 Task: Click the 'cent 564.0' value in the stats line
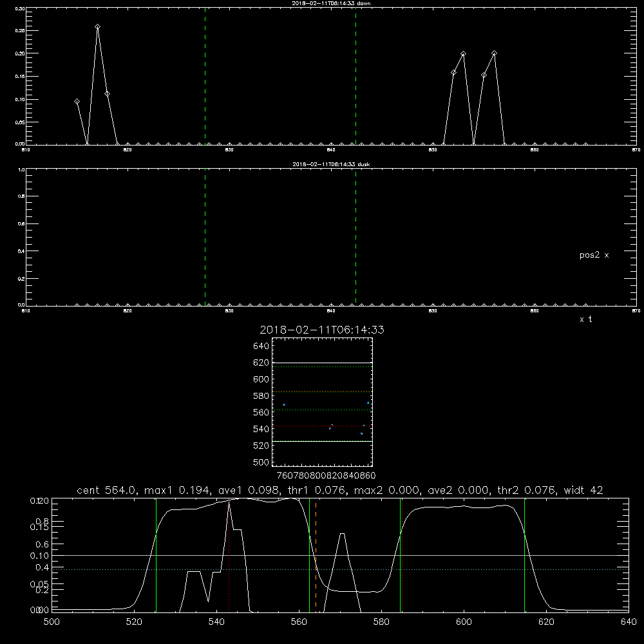[x=106, y=490]
